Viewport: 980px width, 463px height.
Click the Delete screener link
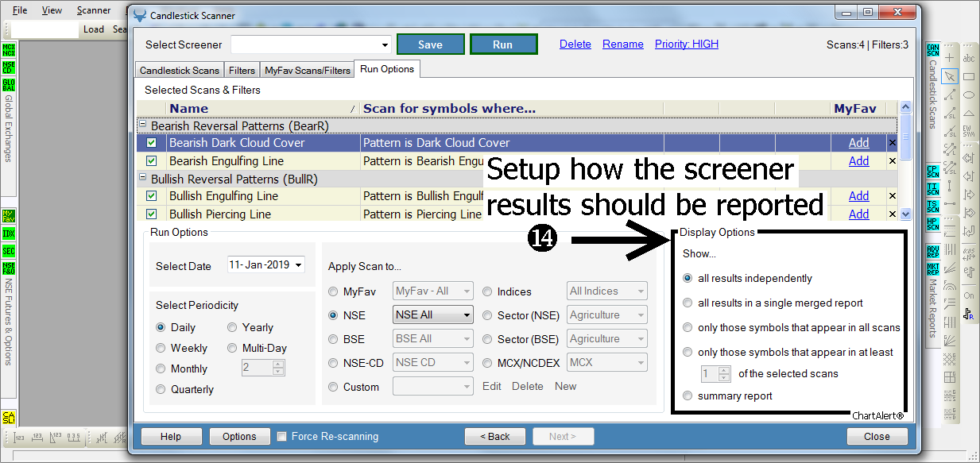click(x=575, y=44)
